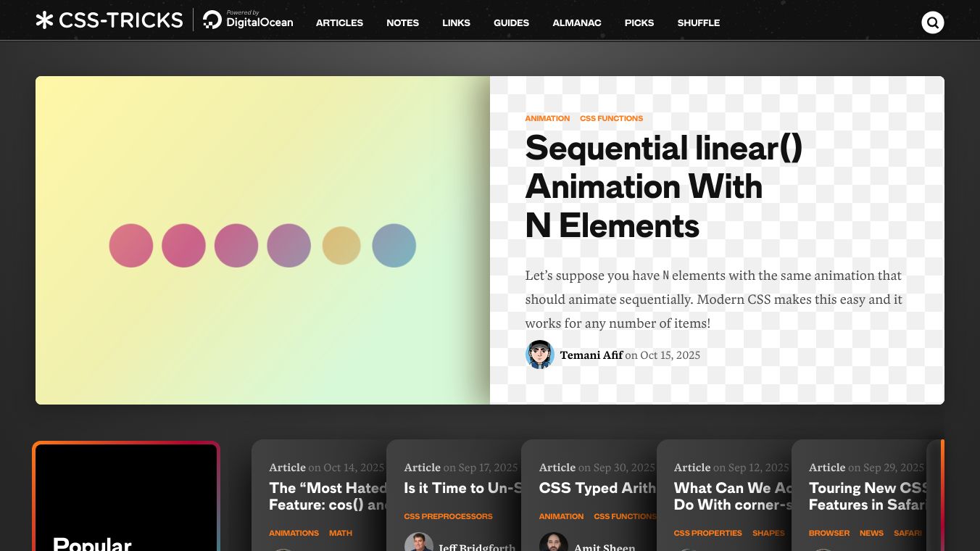Click the Math tag

(x=341, y=533)
